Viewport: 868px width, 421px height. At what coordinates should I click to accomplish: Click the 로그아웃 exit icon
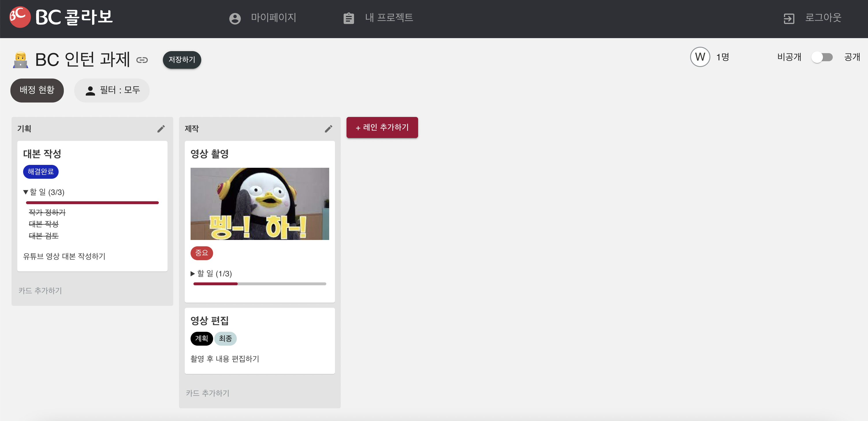(x=789, y=18)
